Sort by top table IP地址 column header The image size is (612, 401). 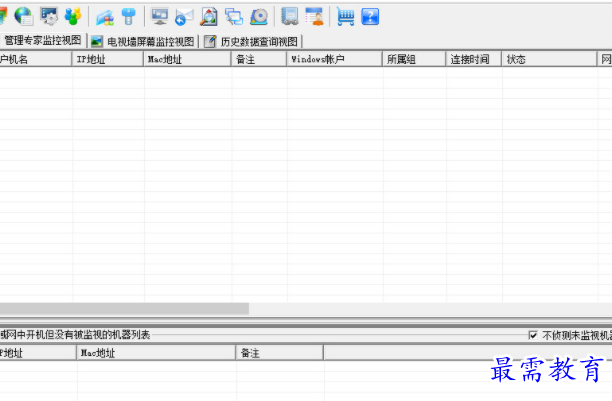108,59
